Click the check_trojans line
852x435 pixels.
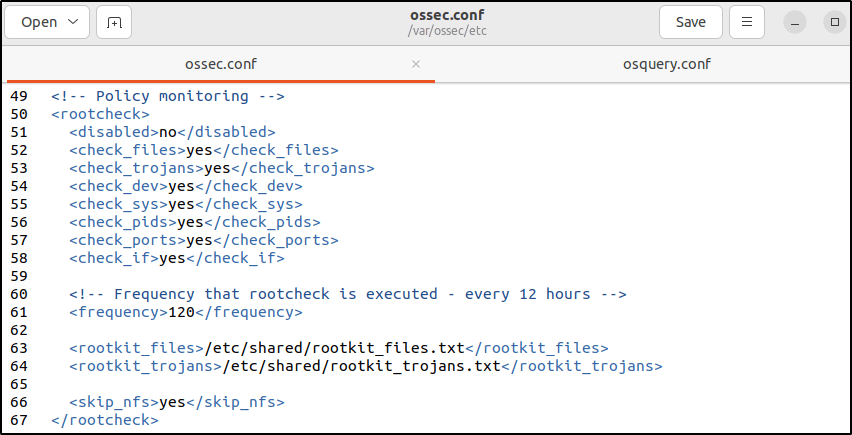click(221, 168)
